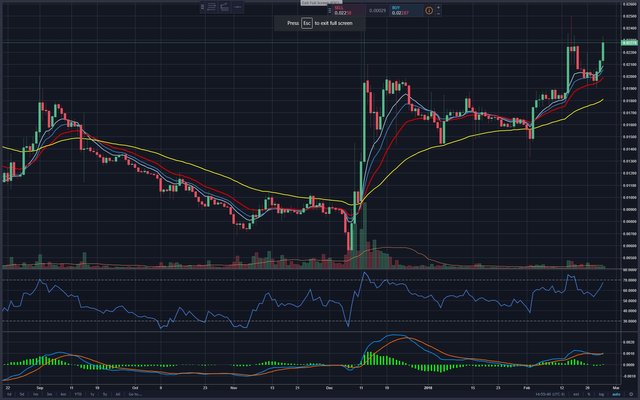The image size is (640, 400).
Task: Select the 5y time range
Action: 105,394
